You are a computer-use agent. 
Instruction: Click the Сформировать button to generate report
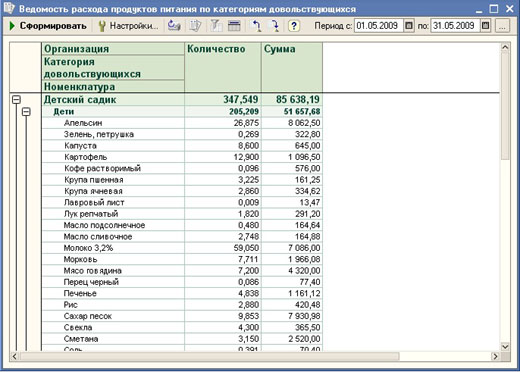[48, 26]
